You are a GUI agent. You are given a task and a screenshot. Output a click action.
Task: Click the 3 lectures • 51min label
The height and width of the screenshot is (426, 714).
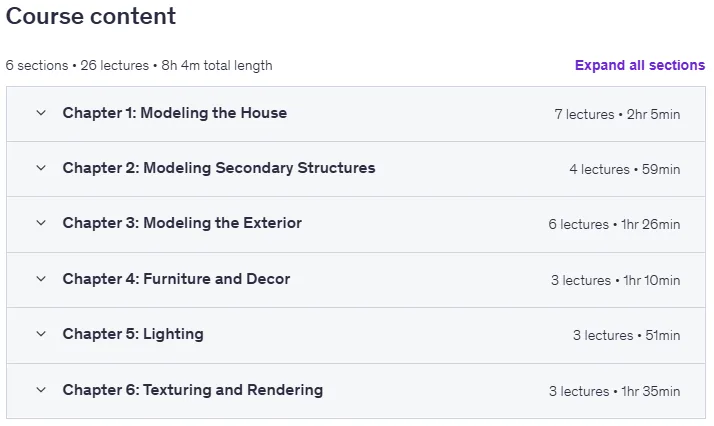tap(627, 335)
